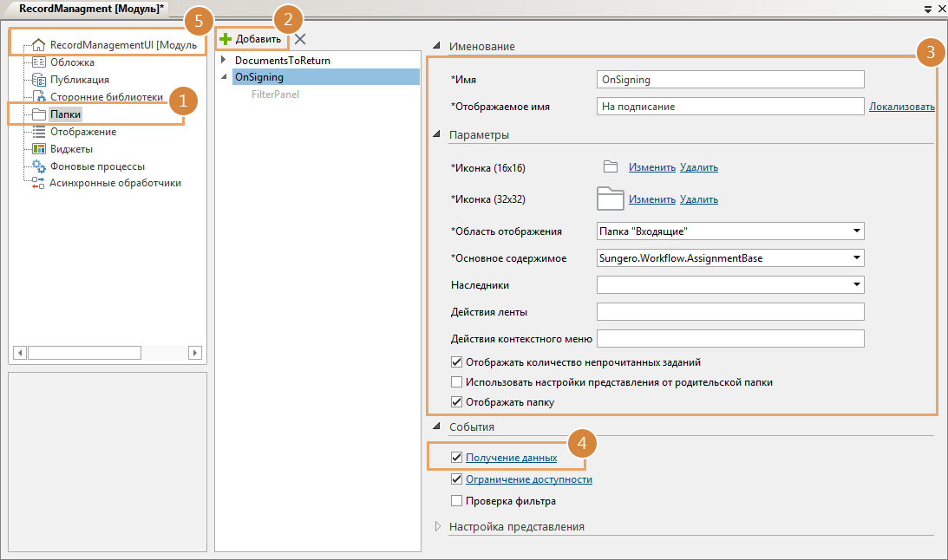Click the Обложка icon in module tree
This screenshot has height=560, width=948.
38,62
